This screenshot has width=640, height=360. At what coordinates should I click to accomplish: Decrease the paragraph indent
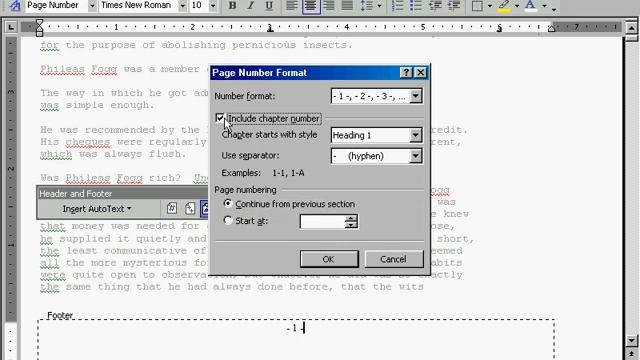(x=435, y=6)
